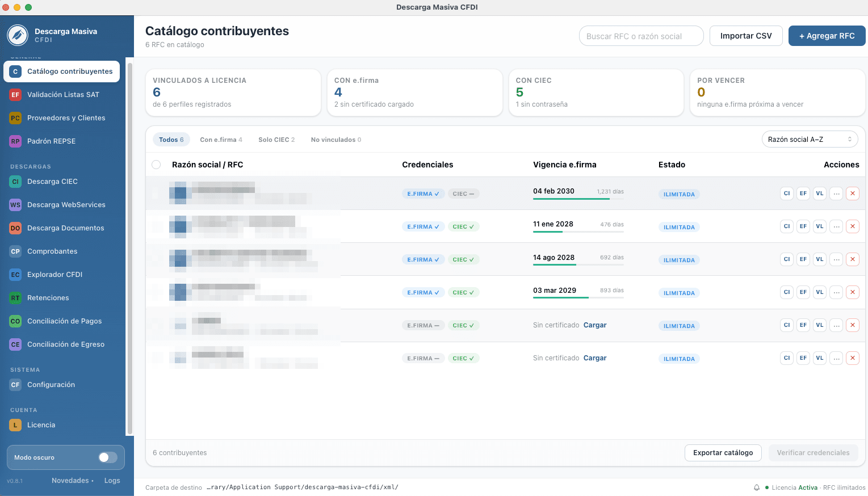Click the 'CIEC —' badge without a checkmark

point(463,194)
